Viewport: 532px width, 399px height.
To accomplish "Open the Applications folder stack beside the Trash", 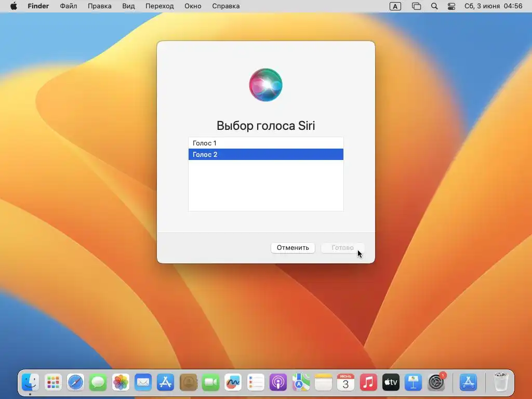I will coord(468,383).
